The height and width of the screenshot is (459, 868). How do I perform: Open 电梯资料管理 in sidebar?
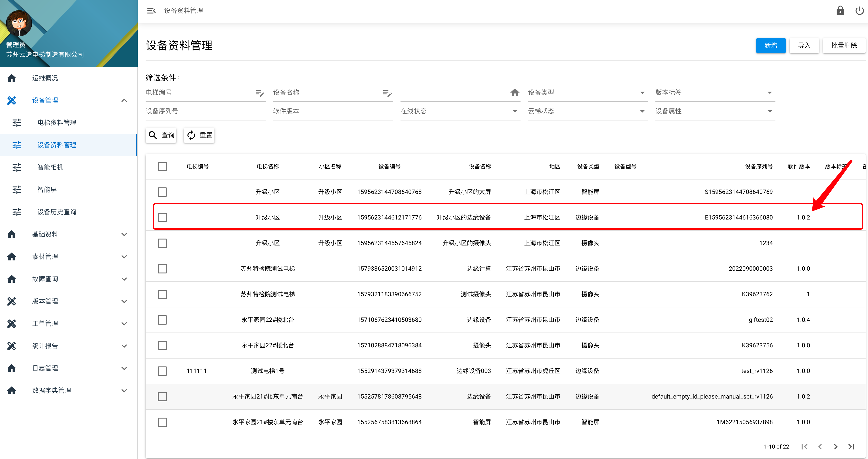57,123
